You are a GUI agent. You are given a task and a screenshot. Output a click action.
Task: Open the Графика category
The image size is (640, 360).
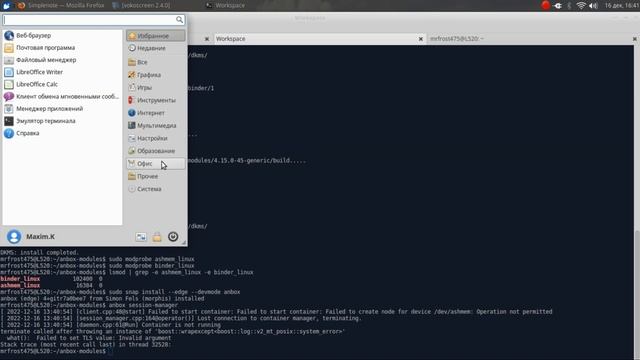point(156,75)
